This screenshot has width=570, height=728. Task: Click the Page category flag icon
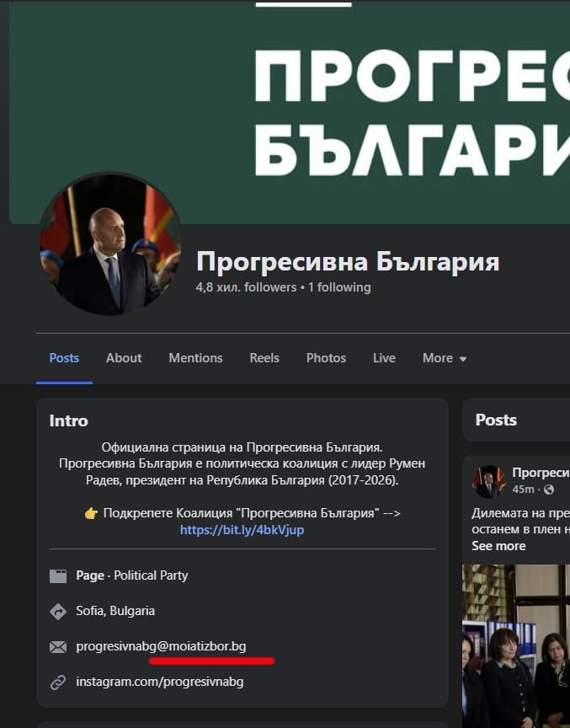point(58,575)
